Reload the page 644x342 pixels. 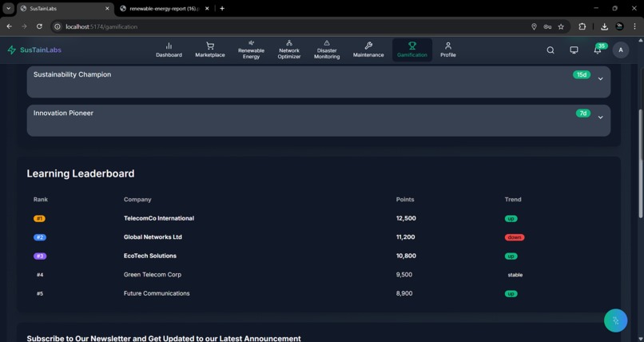[39, 26]
